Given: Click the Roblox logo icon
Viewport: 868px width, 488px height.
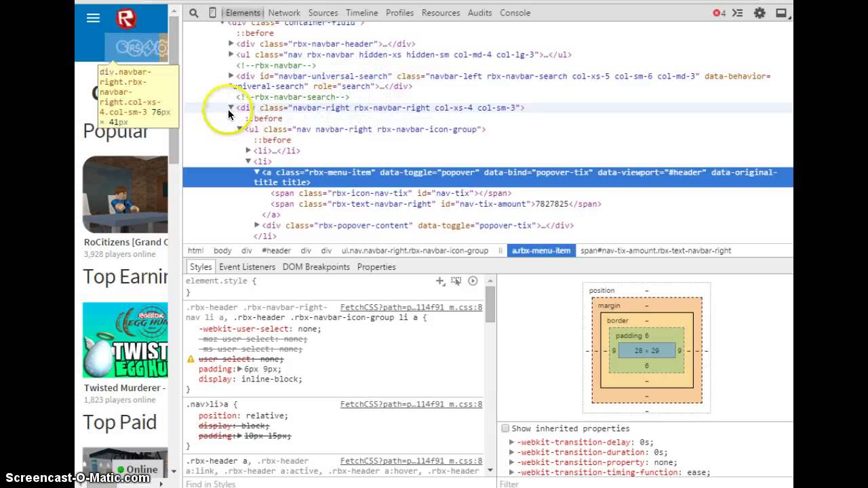Looking at the screenshot, I should coord(126,18).
